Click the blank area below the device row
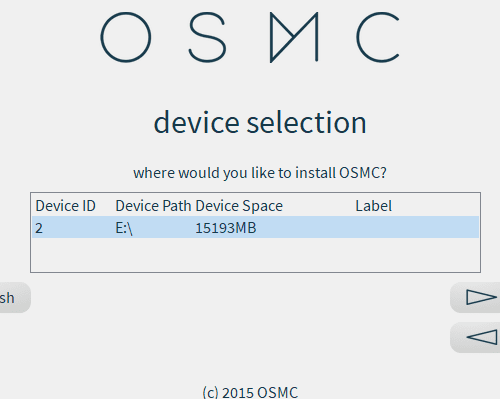The height and width of the screenshot is (399, 500). [x=255, y=255]
